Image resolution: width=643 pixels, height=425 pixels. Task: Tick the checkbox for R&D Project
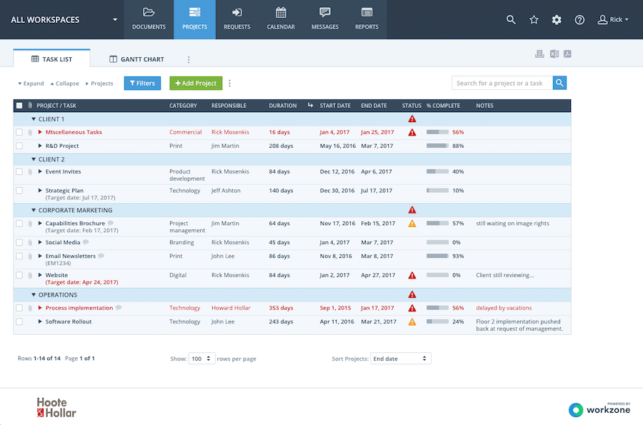pos(18,146)
